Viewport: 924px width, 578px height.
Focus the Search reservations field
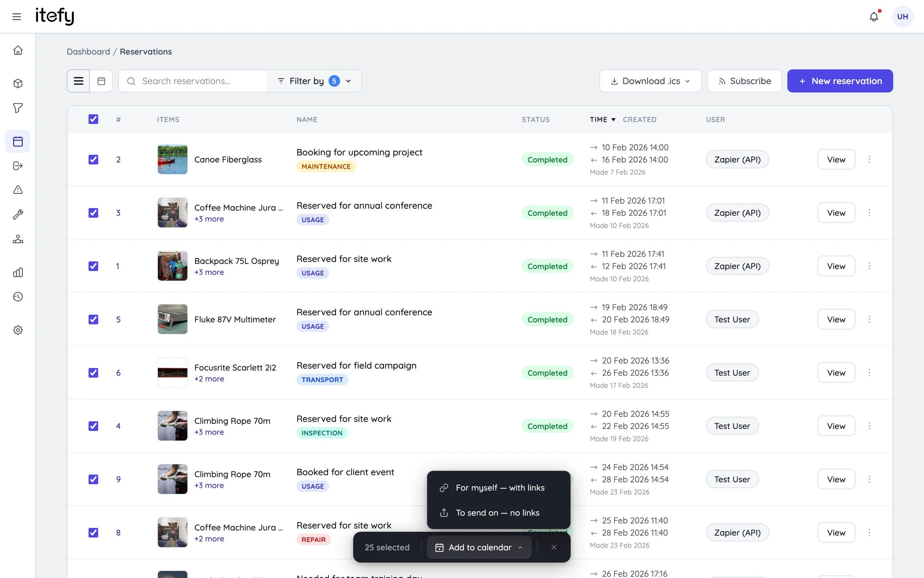point(193,81)
